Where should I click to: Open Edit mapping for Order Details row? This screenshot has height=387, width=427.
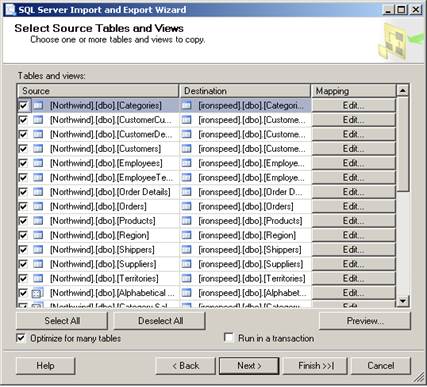click(x=354, y=192)
